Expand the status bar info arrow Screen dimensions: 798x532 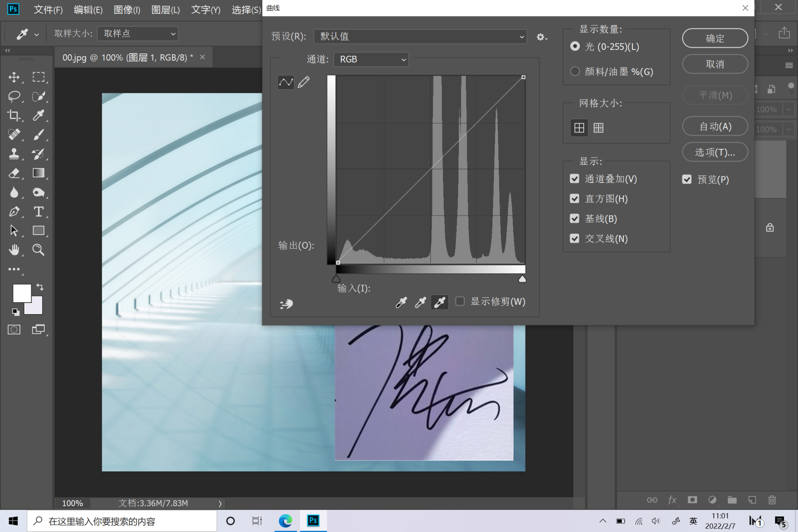(x=220, y=503)
